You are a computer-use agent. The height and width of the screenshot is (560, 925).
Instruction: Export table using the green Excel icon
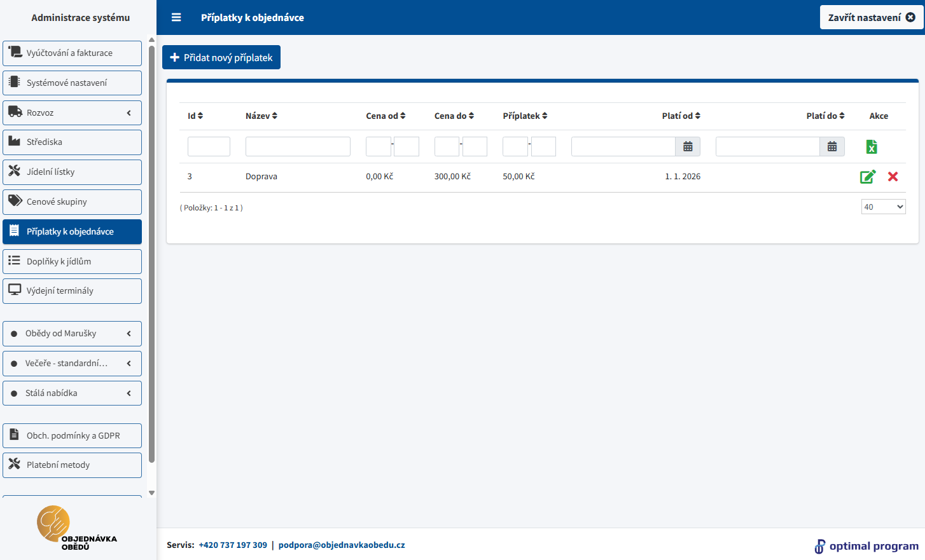pyautogui.click(x=872, y=147)
